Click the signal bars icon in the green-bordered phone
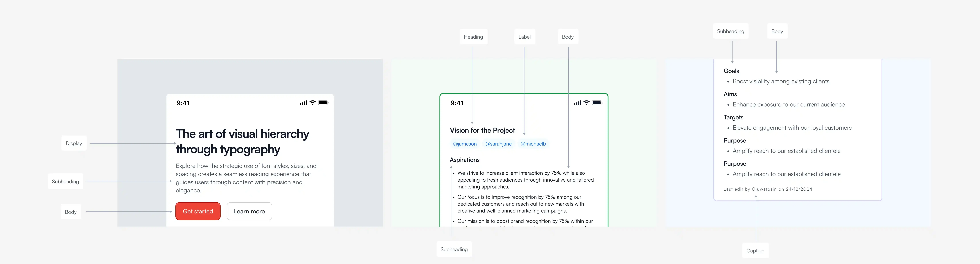The width and height of the screenshot is (980, 264). [577, 103]
